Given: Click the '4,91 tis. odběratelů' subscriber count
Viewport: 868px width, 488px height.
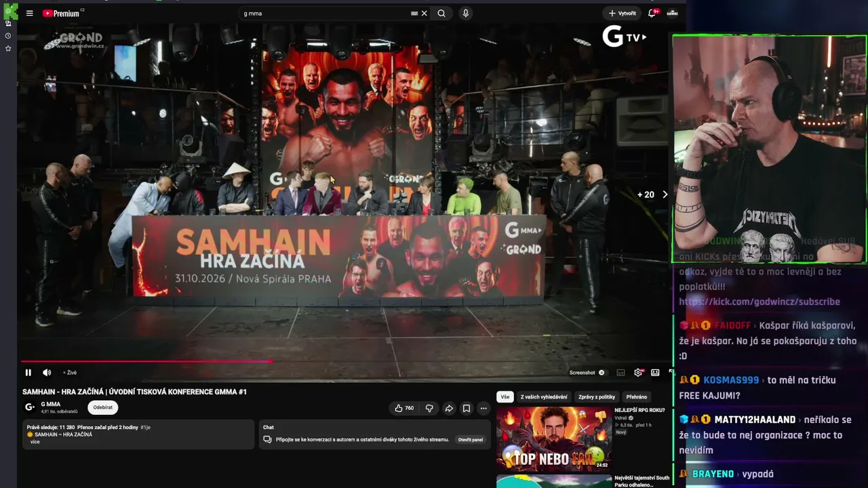Looking at the screenshot, I should [x=59, y=412].
